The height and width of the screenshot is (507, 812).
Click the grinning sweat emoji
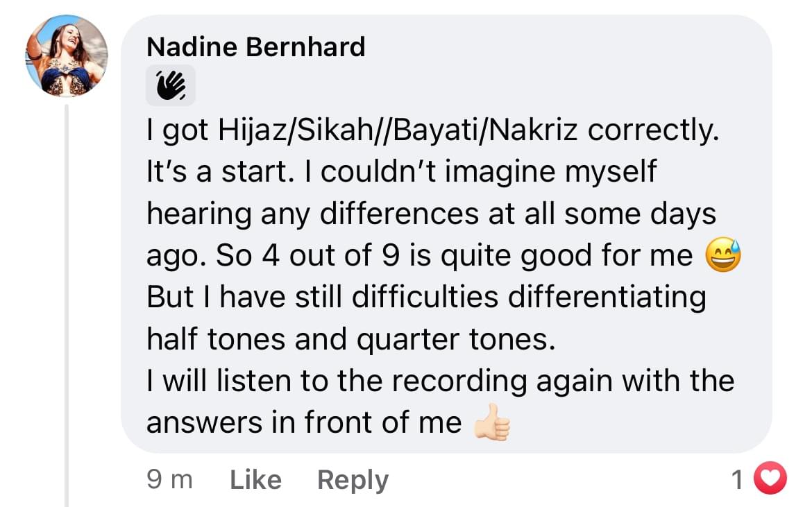pyautogui.click(x=723, y=255)
